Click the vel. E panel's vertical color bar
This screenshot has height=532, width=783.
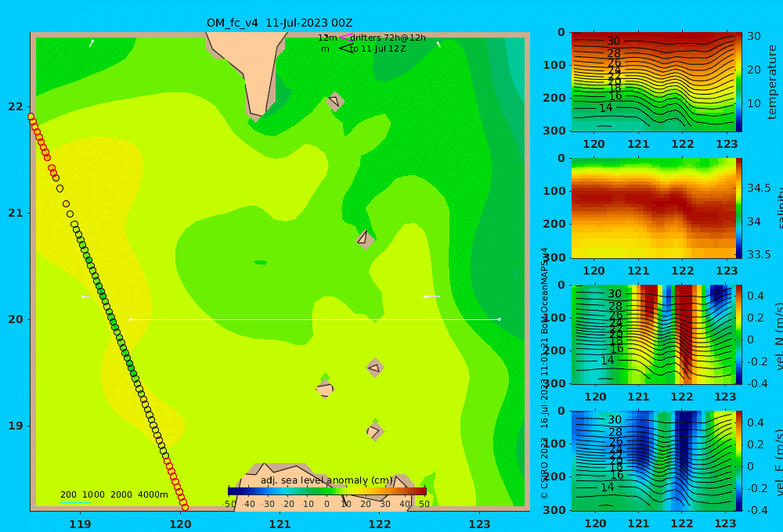pyautogui.click(x=739, y=461)
